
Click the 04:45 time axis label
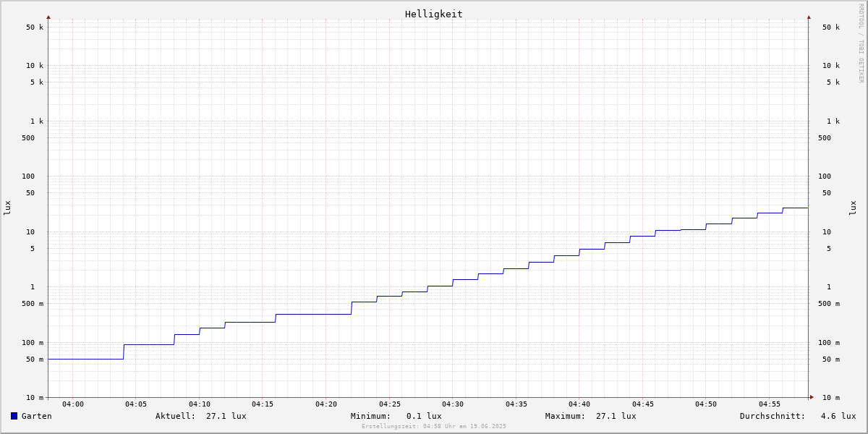(643, 404)
